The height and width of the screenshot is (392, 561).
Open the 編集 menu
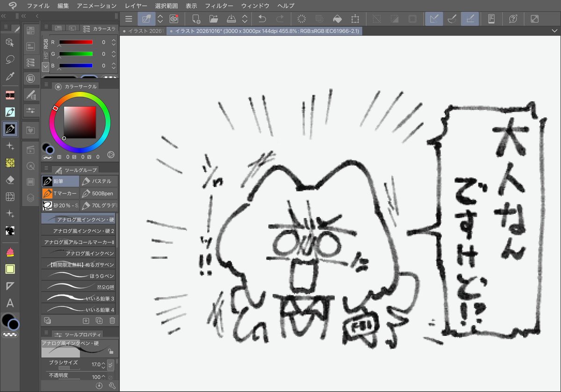(x=63, y=6)
